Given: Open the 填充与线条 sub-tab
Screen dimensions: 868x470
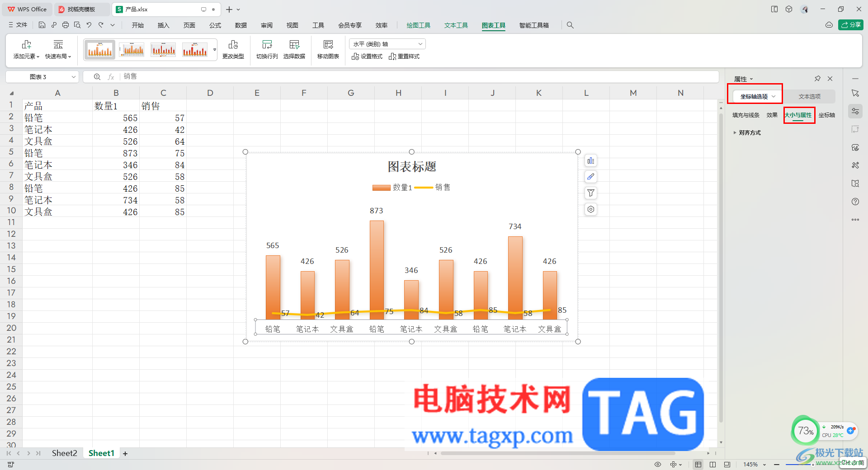Looking at the screenshot, I should 746,115.
